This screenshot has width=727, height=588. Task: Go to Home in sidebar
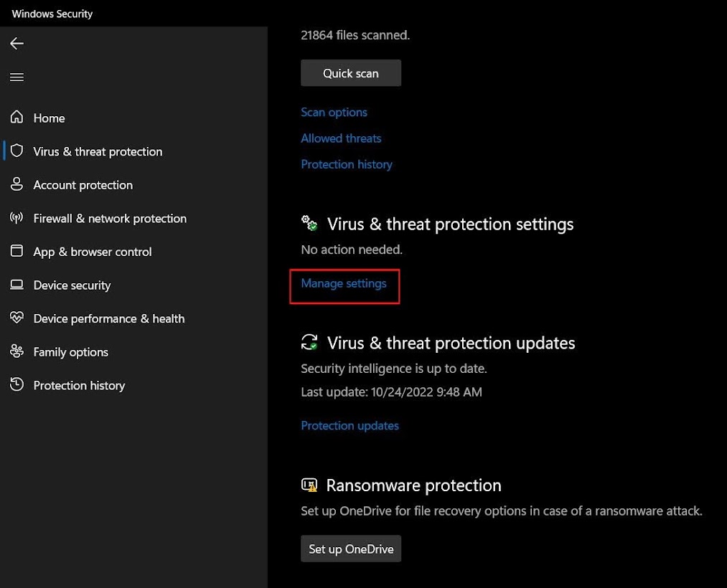(x=49, y=118)
